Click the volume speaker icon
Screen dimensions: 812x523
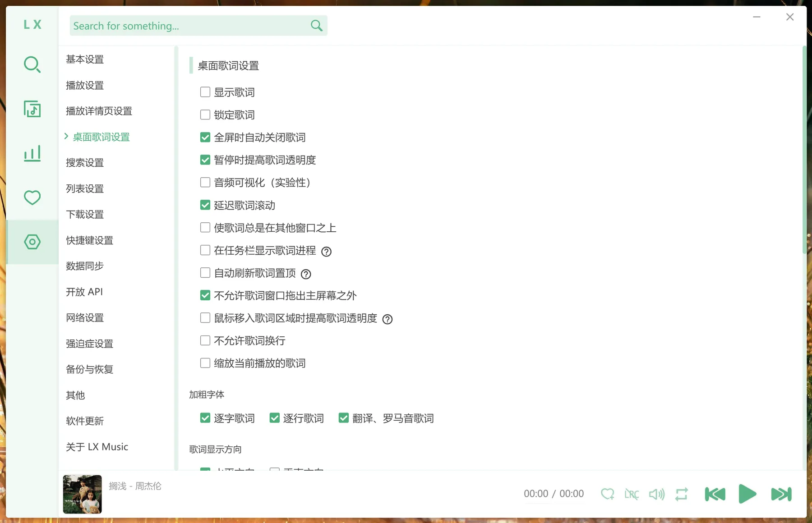point(657,494)
